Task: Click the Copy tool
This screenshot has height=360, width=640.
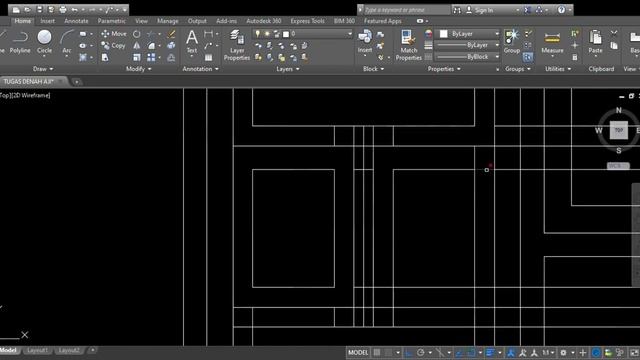Action: click(x=113, y=46)
